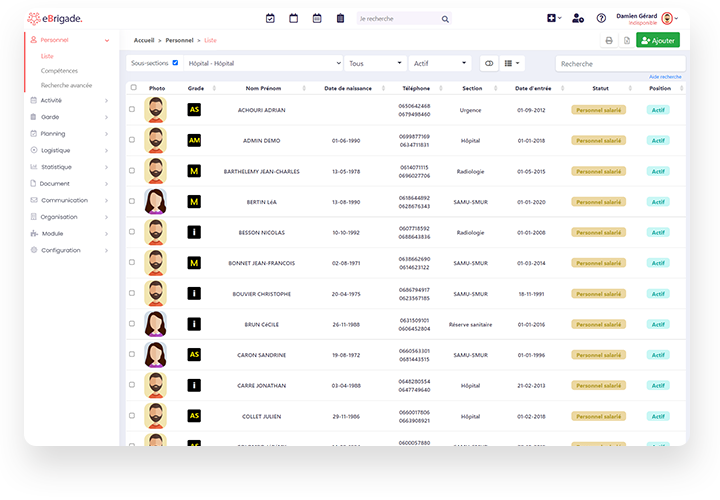This screenshot has height=500, width=720.
Task: Tick the checkbox for BARTHELEMY JEAN-CHARLES
Action: tap(132, 170)
